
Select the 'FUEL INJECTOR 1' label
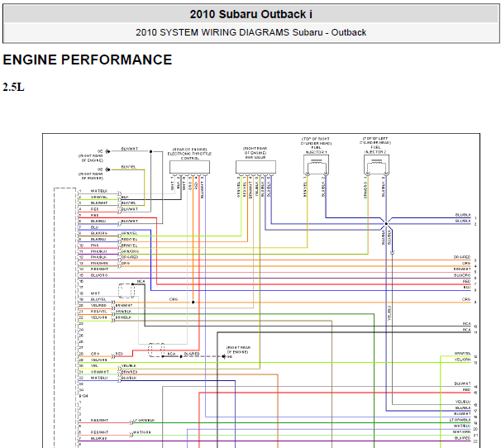(316, 150)
